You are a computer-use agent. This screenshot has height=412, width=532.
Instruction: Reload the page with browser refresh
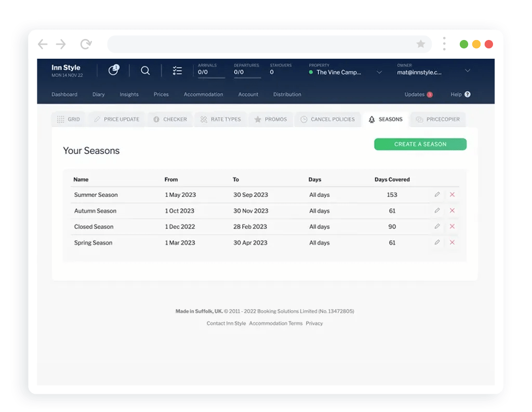tap(86, 44)
